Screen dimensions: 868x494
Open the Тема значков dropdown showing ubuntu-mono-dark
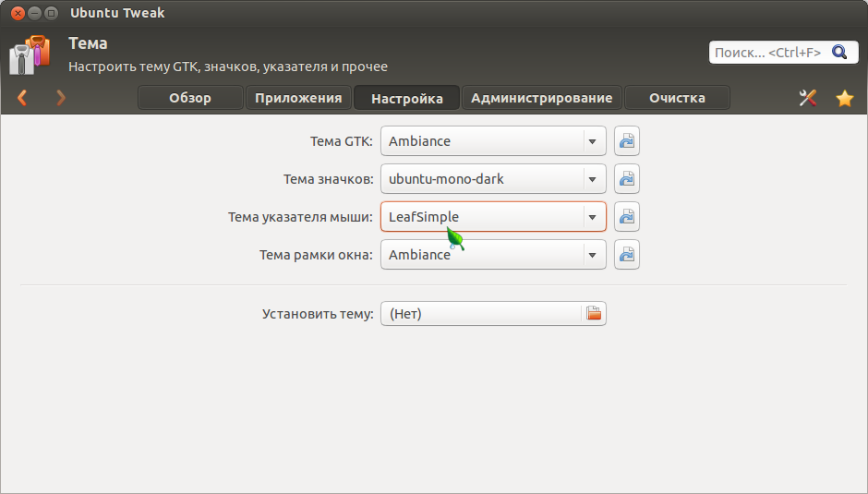[x=493, y=179]
